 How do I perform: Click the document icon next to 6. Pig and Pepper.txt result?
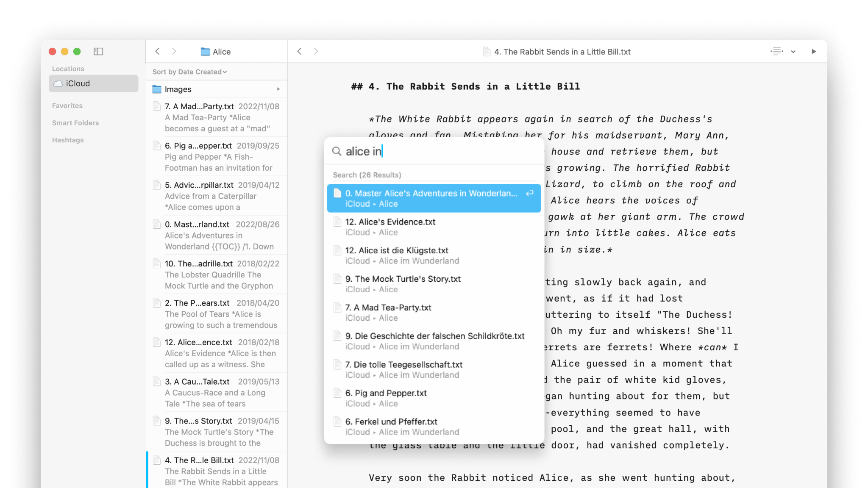[337, 393]
